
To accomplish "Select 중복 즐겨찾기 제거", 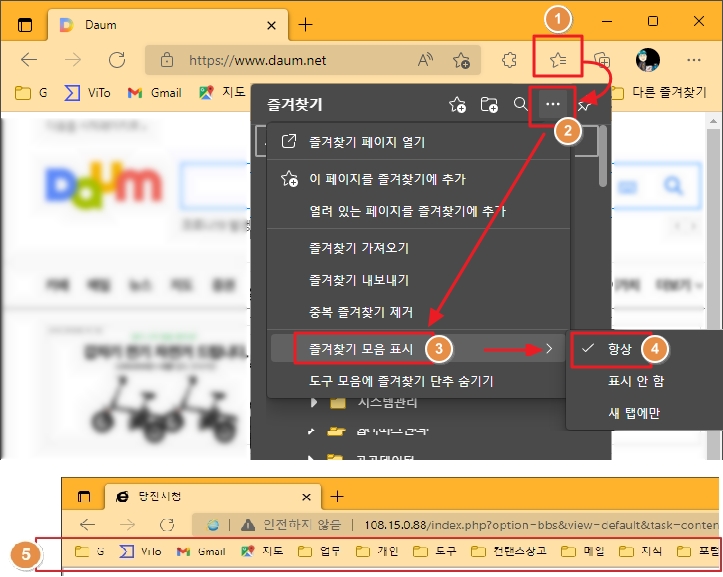I will tap(418, 312).
